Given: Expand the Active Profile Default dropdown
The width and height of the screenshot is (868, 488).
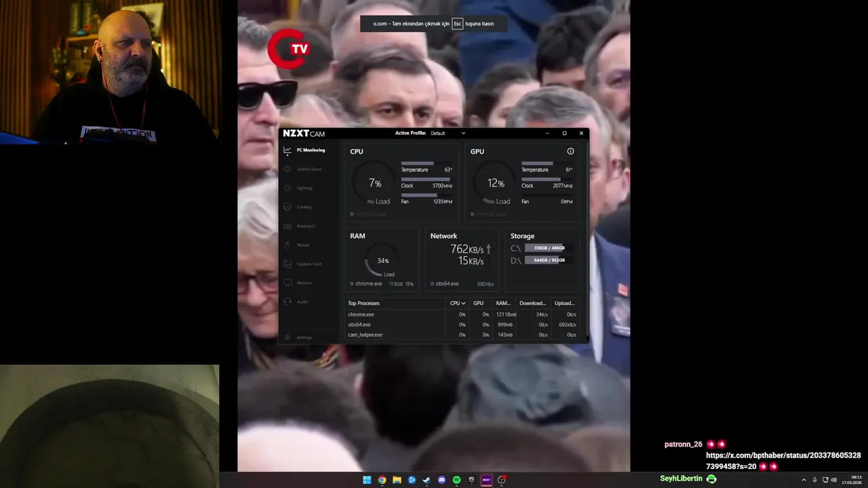Looking at the screenshot, I should point(448,133).
